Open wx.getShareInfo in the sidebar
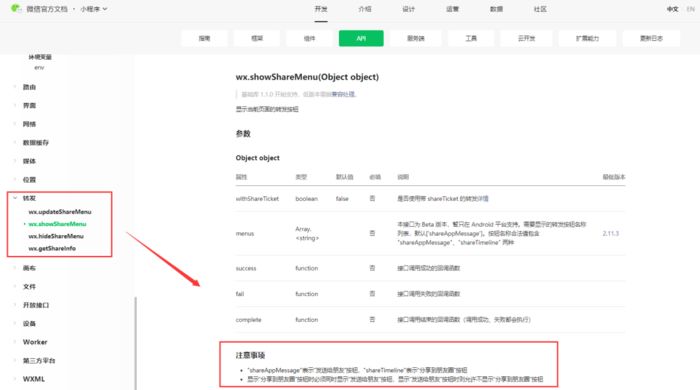This screenshot has width=700, height=390. [x=52, y=248]
